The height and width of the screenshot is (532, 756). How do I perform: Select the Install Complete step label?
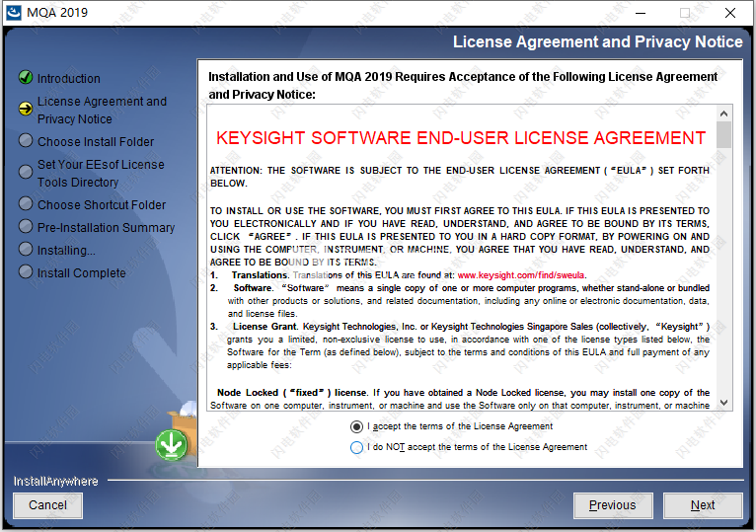tap(82, 273)
